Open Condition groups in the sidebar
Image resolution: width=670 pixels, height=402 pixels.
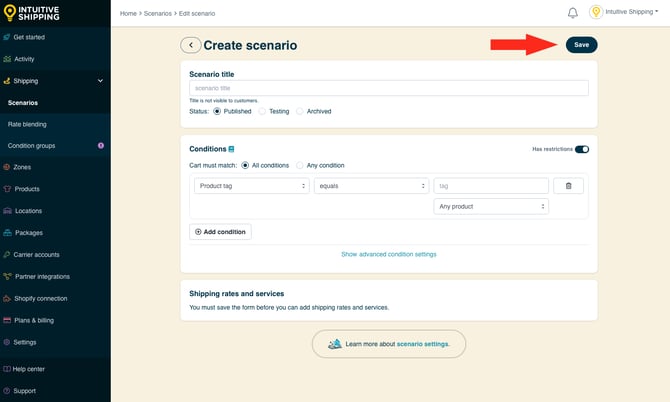(x=32, y=146)
